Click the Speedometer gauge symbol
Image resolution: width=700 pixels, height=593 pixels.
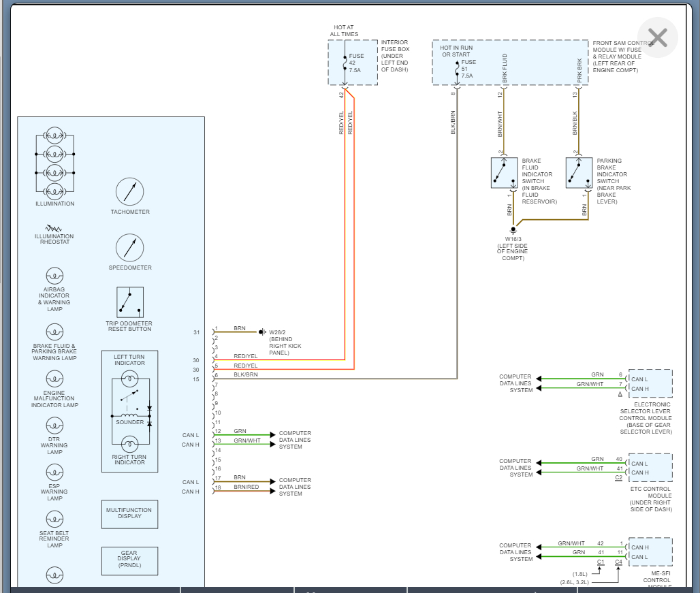pyautogui.click(x=130, y=248)
